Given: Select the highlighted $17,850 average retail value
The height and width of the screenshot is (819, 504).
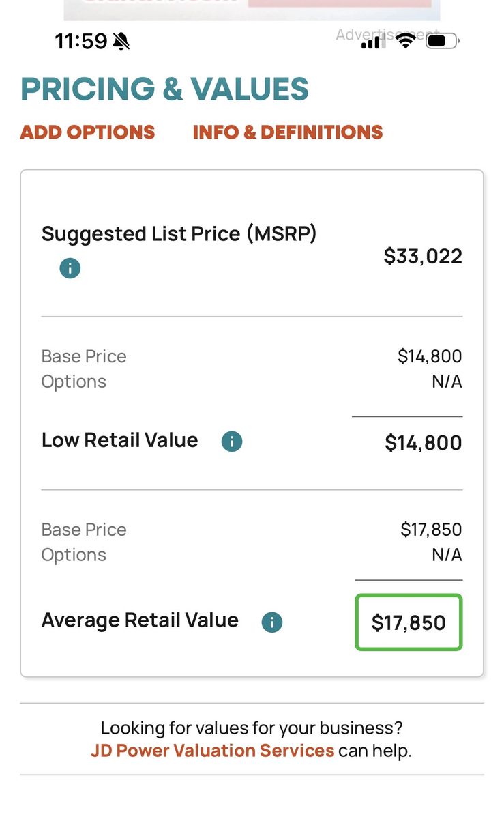Looking at the screenshot, I should 409,622.
